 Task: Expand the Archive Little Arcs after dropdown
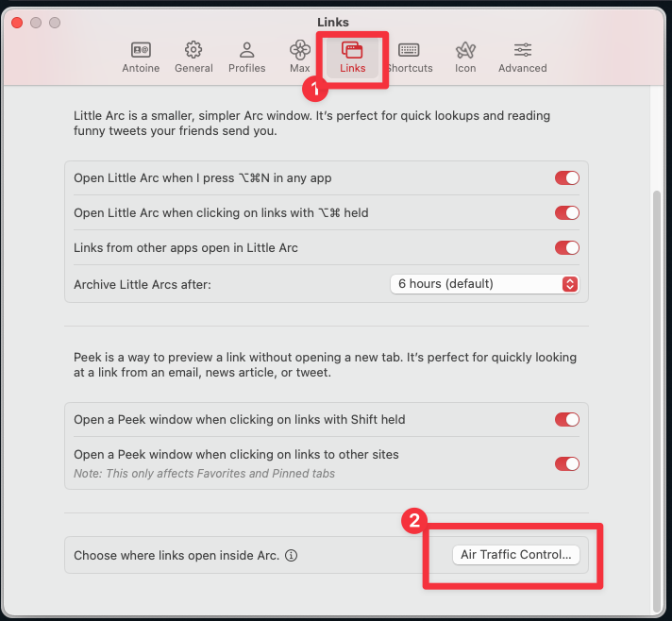tap(483, 283)
